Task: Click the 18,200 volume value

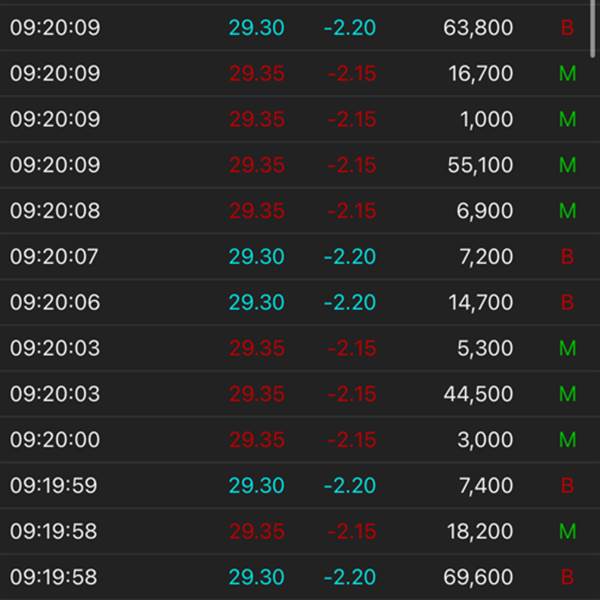Action: [480, 532]
